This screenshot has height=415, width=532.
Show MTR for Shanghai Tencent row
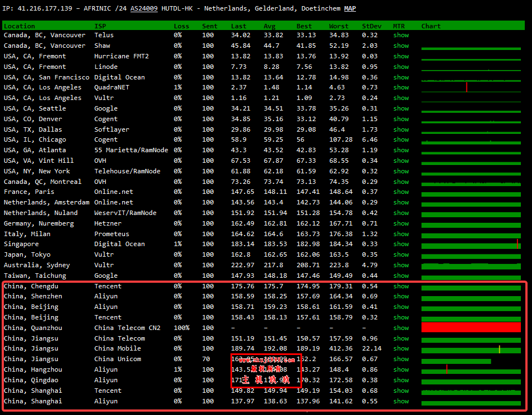click(401, 391)
